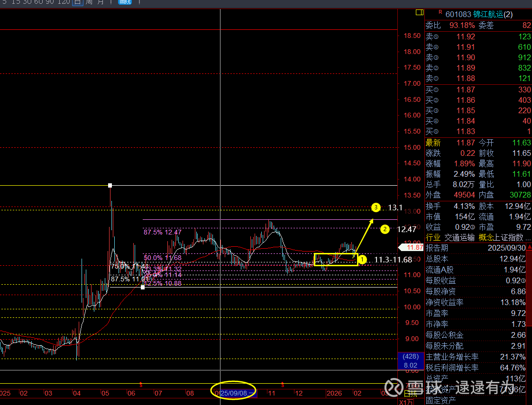This screenshot has width=532, height=405.
Task: Click the red S marker near 11
Action: (x=283, y=385)
